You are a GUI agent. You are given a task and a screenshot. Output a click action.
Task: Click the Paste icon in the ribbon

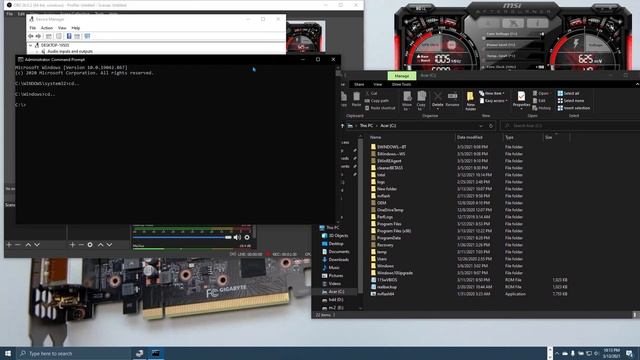coord(356,99)
